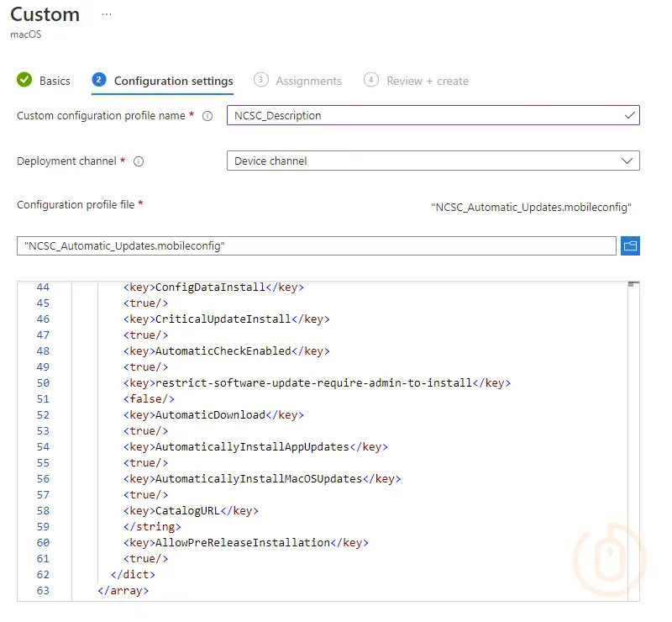This screenshot has width=672, height=622.
Task: Go back to the Basics tab
Action: (x=55, y=81)
